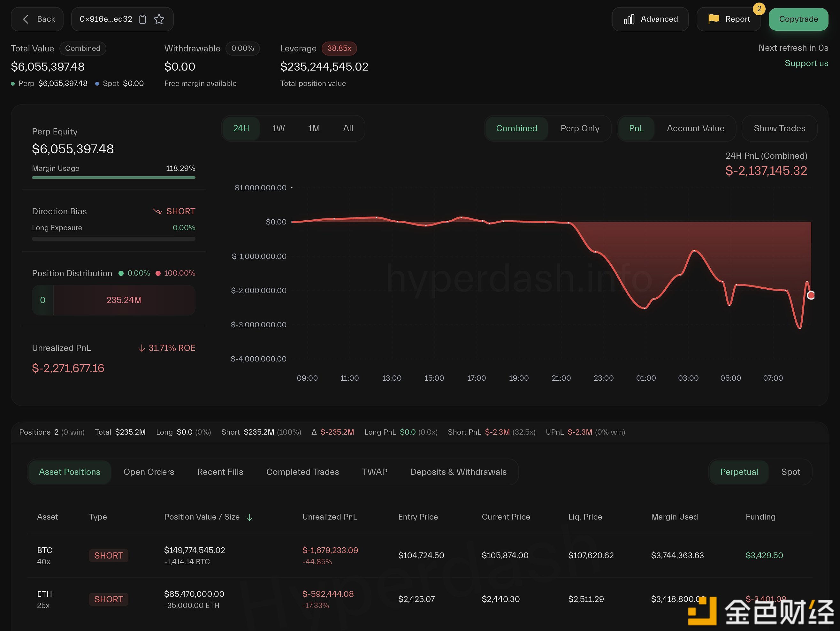Click the Margin Usage progress bar
Screen dimensions: 840x631
(x=114, y=177)
